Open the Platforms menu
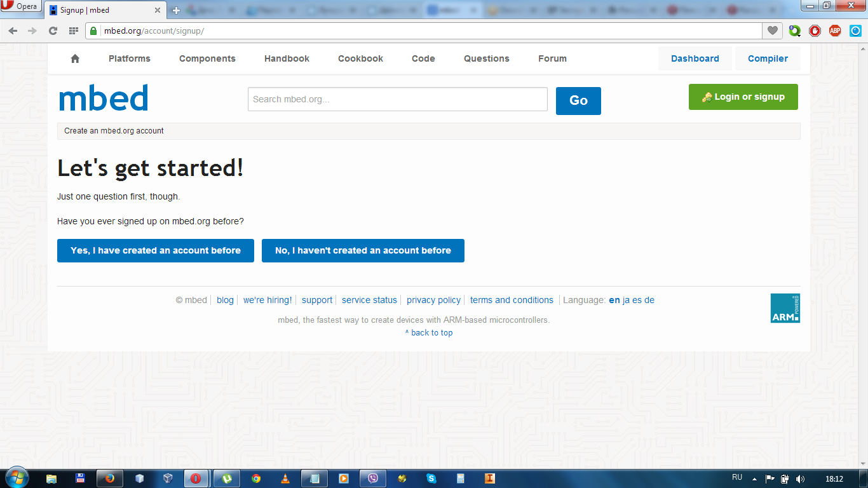Viewport: 868px width, 488px height. click(x=130, y=58)
